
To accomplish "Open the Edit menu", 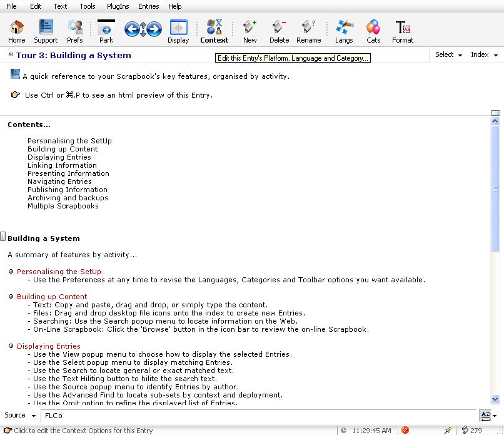I will (x=36, y=6).
